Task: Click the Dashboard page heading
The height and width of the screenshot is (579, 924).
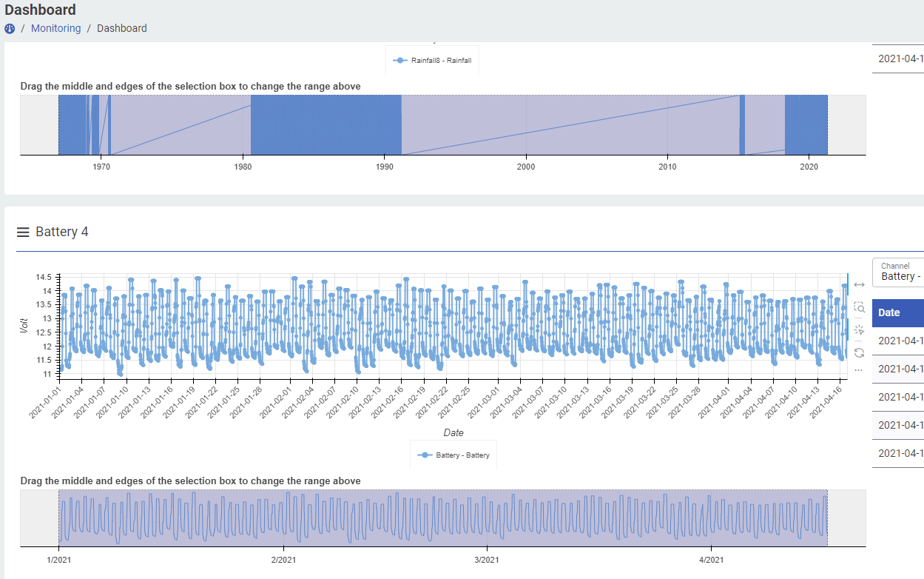Action: point(40,10)
